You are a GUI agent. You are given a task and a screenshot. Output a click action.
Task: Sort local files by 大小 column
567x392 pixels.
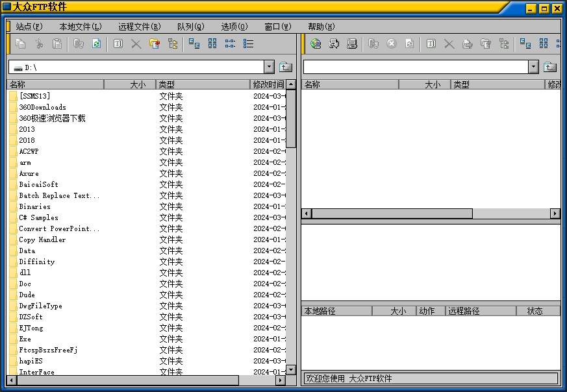130,84
